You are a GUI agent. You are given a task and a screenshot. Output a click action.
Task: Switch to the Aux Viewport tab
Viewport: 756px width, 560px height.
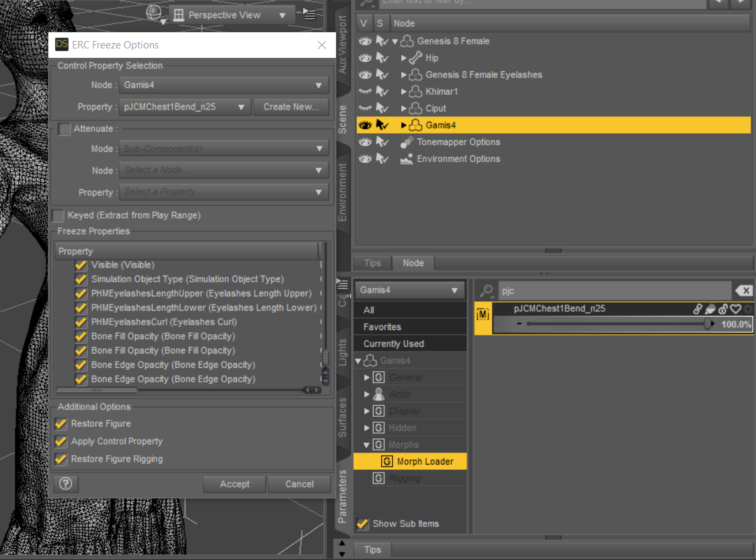[x=342, y=44]
